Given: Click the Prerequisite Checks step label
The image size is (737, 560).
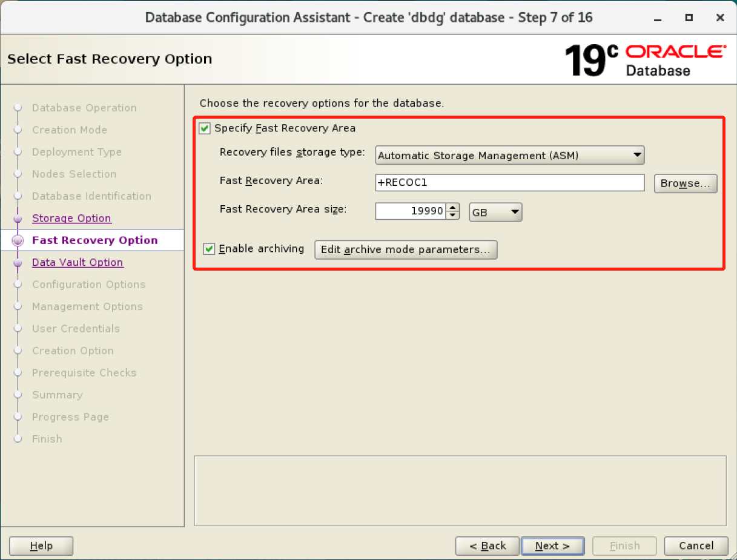Looking at the screenshot, I should (x=84, y=373).
